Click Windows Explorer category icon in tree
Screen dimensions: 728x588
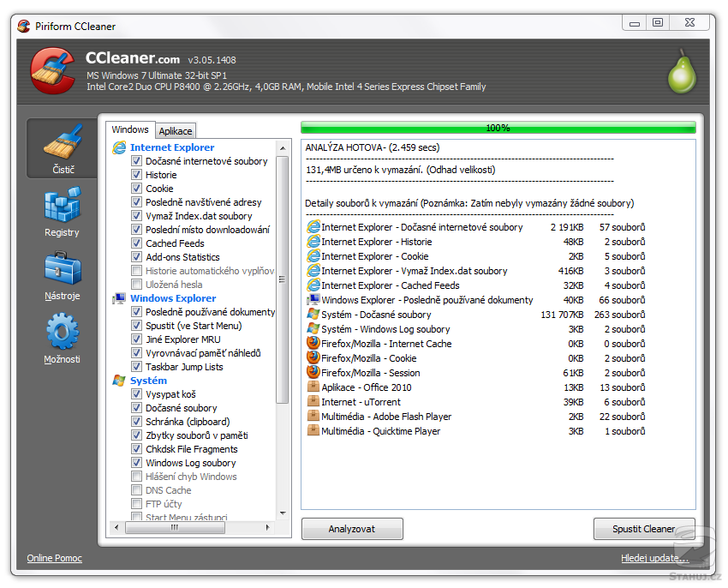[x=119, y=298]
